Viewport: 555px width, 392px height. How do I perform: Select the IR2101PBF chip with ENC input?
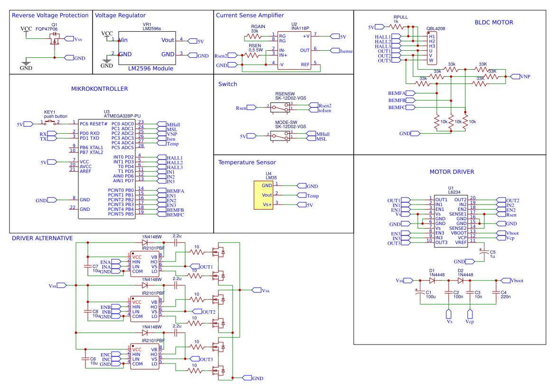click(x=145, y=356)
